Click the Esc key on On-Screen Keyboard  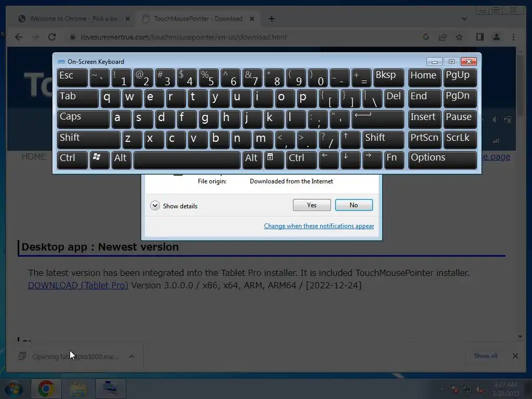pyautogui.click(x=72, y=78)
